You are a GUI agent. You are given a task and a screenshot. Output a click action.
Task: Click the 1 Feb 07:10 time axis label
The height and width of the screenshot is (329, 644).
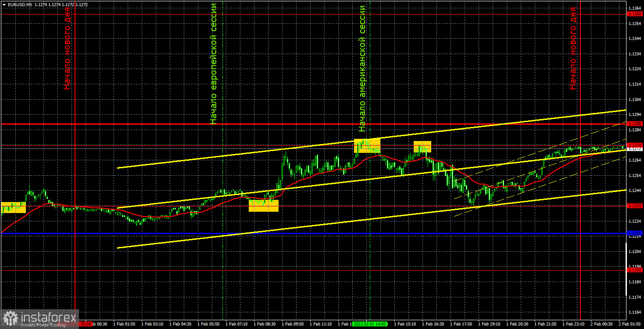click(236, 324)
